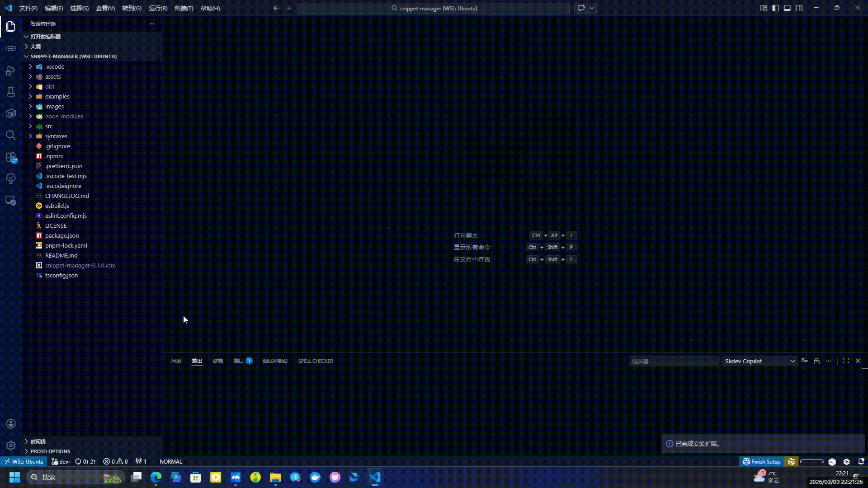Viewport: 868px width, 488px height.
Task: Click the dev+ branch indicator
Action: coord(61,461)
